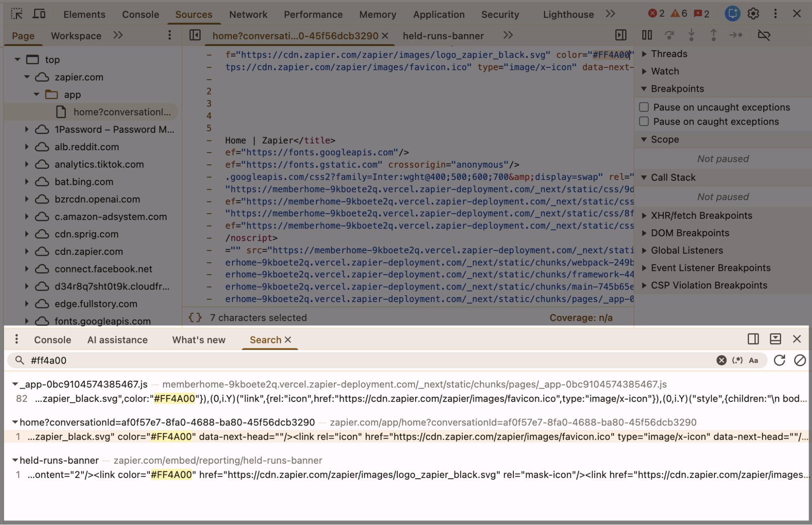Viewport: 812px width, 525px height.
Task: Open the What's new drawer tab
Action: pyautogui.click(x=199, y=340)
